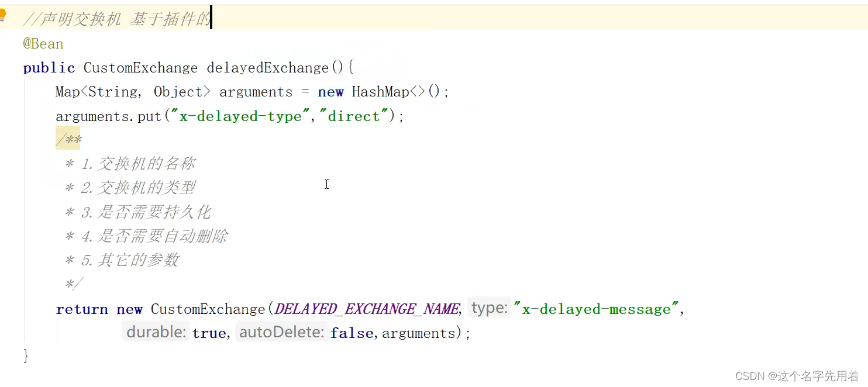Click the 'autoDelete:' parameter hint
Image resolution: width=868 pixels, height=387 pixels.
click(282, 332)
